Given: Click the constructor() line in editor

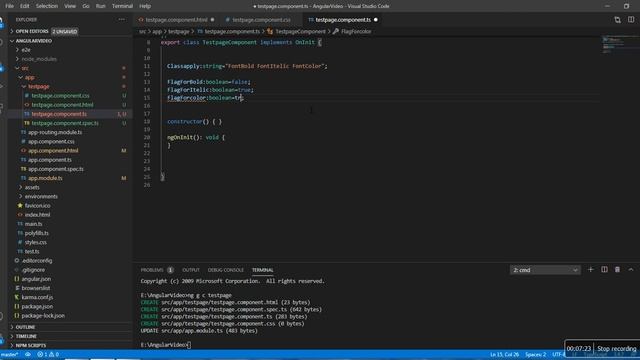Looking at the screenshot, I should [x=194, y=122].
